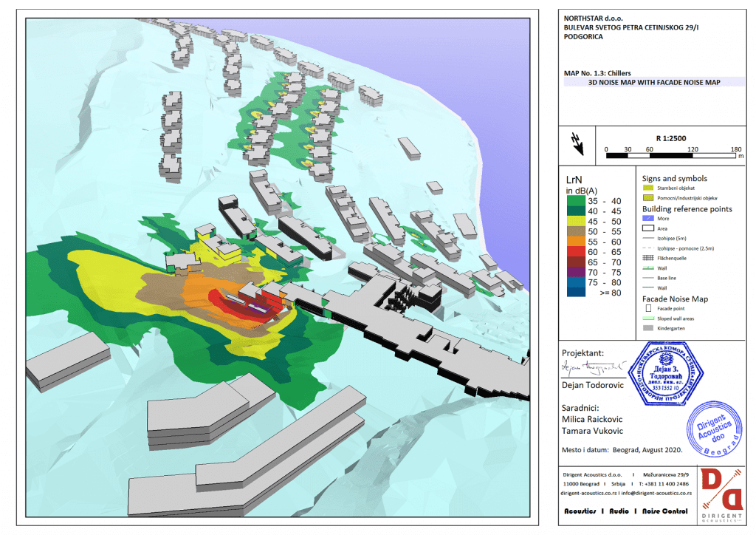This screenshot has width=756, height=535.
Task: Click the 3D NOISE MAP WITH FACADE title bar
Action: click(x=653, y=84)
